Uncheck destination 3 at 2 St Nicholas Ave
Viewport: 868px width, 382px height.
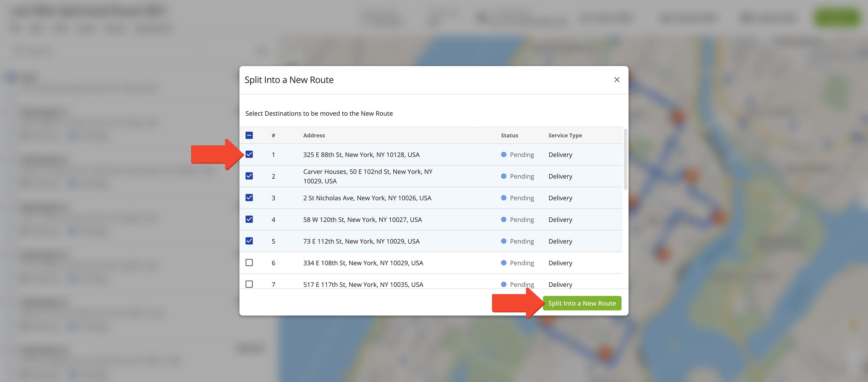tap(250, 198)
